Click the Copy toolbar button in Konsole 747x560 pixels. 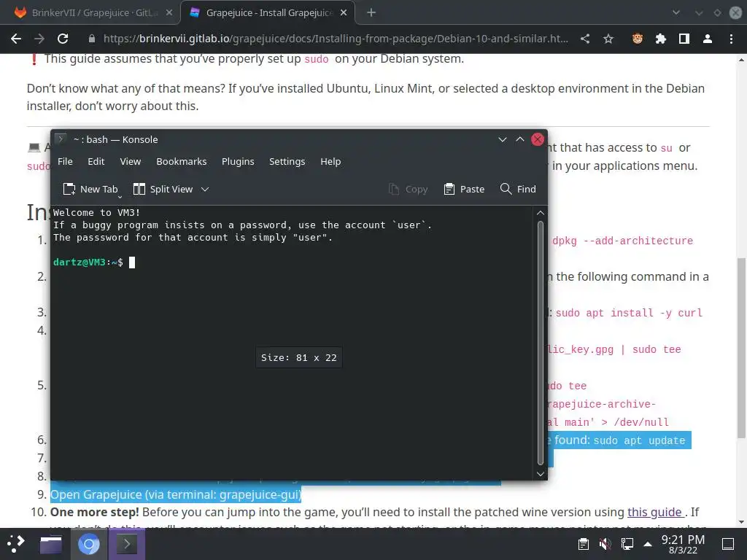[x=409, y=189]
